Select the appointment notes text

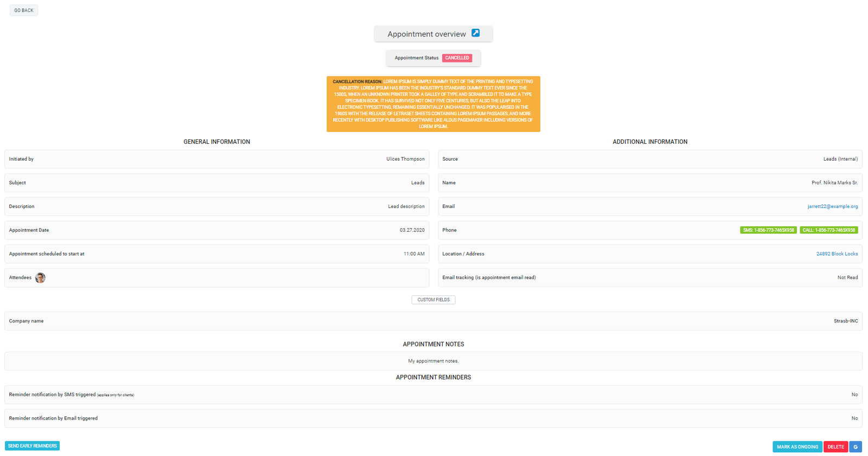coord(433,361)
